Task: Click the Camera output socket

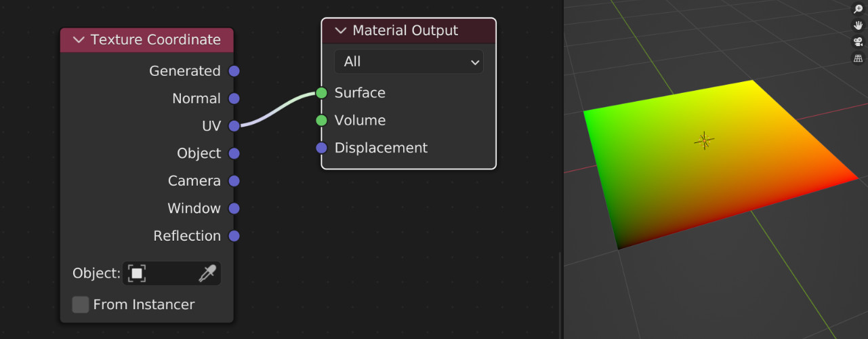Action: click(234, 181)
